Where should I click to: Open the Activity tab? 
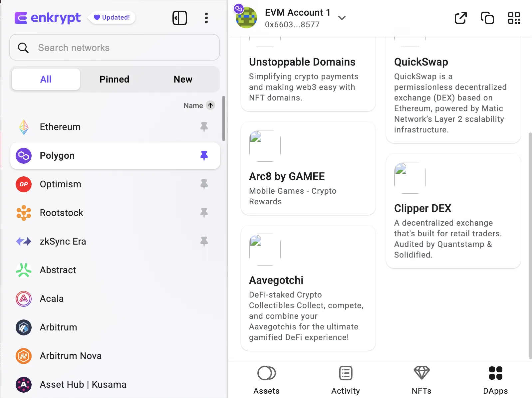346,380
